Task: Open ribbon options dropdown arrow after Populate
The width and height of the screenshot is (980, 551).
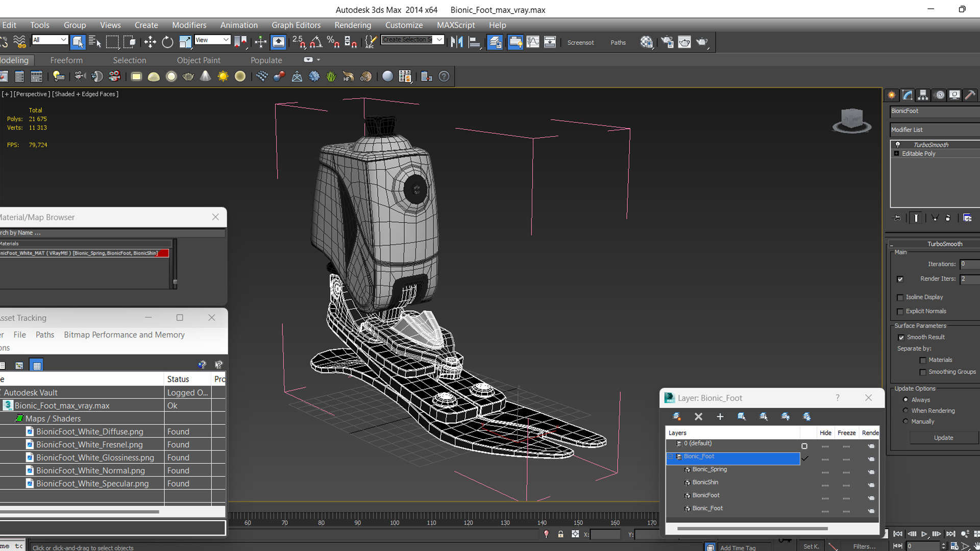Action: tap(318, 60)
